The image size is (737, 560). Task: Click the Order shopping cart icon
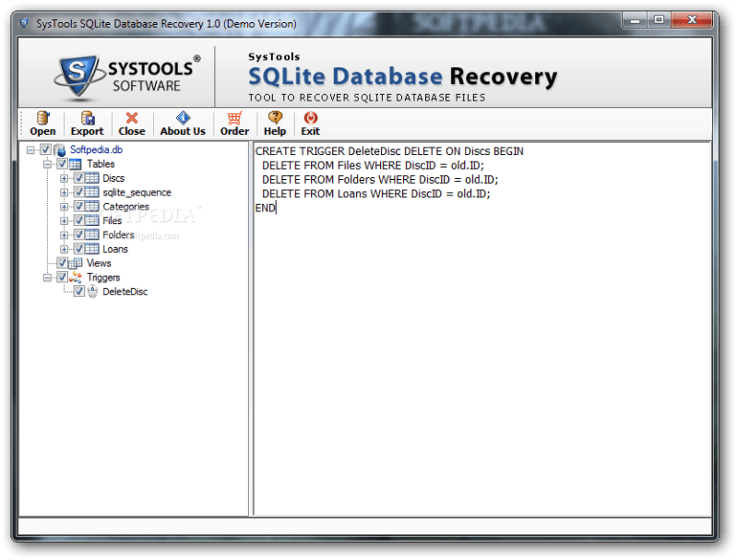(234, 118)
